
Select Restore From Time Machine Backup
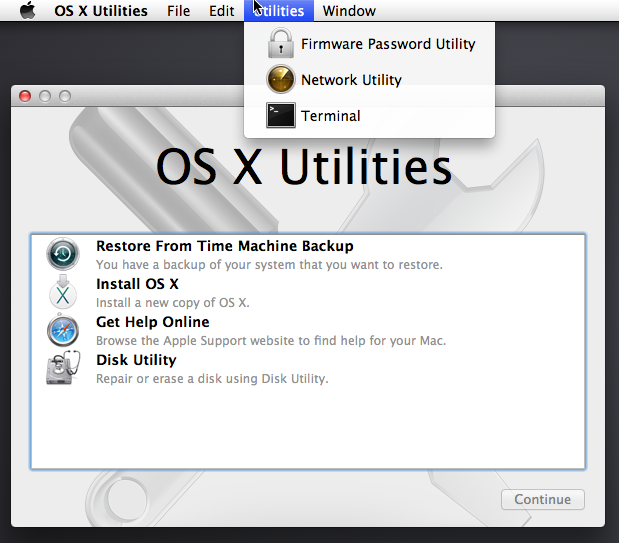(x=225, y=246)
